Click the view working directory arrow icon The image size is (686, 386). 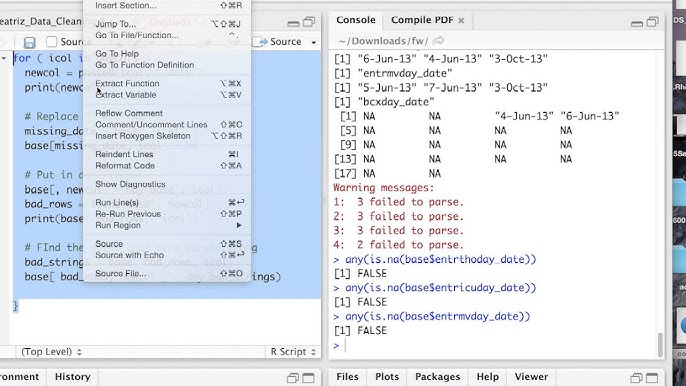click(438, 41)
